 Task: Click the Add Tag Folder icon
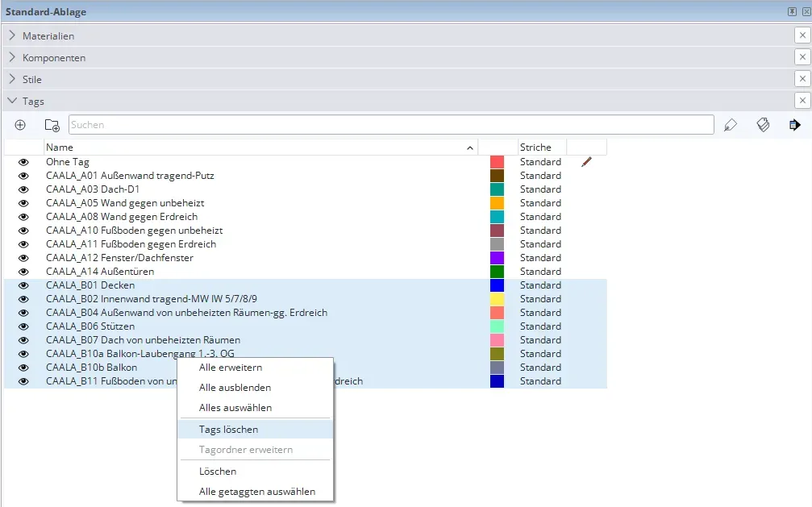pyautogui.click(x=52, y=125)
